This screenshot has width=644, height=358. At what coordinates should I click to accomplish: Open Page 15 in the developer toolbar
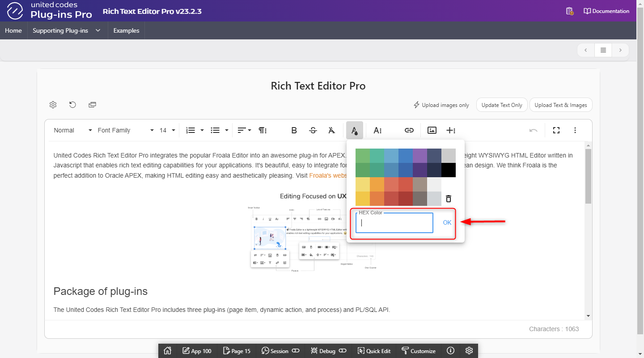pos(237,351)
